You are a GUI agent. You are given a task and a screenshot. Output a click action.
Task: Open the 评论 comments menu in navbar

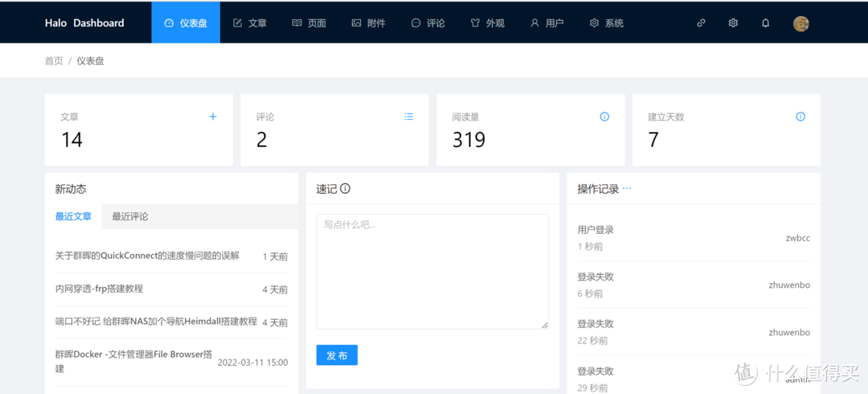(x=428, y=23)
